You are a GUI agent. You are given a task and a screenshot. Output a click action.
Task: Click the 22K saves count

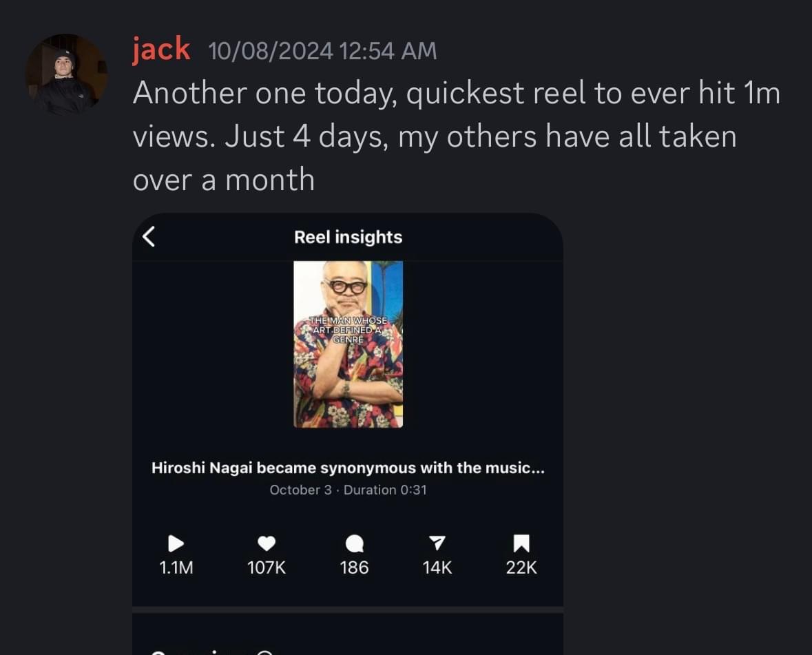pos(521,568)
